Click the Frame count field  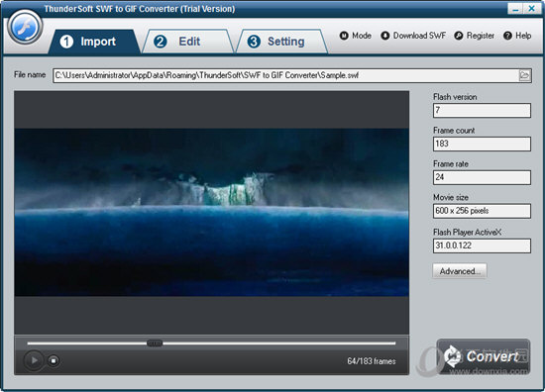click(x=482, y=144)
